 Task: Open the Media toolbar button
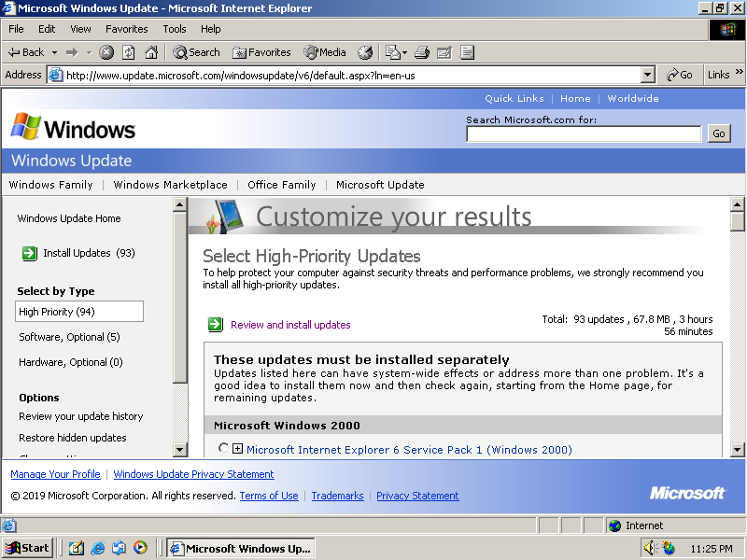click(x=325, y=52)
